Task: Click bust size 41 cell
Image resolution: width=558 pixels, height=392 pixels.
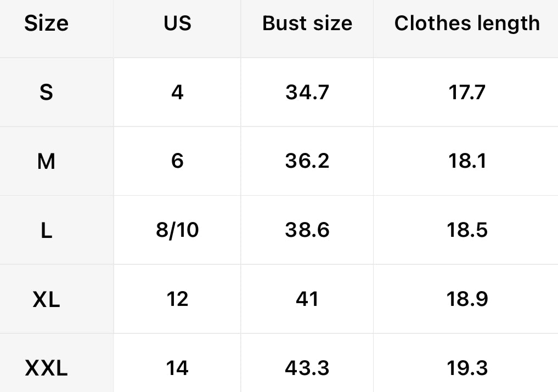Action: pyautogui.click(x=307, y=299)
